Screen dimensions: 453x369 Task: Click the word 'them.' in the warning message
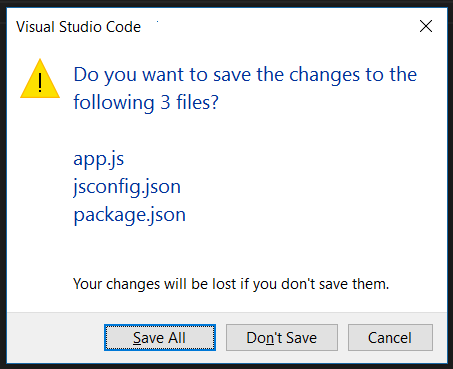(x=371, y=284)
